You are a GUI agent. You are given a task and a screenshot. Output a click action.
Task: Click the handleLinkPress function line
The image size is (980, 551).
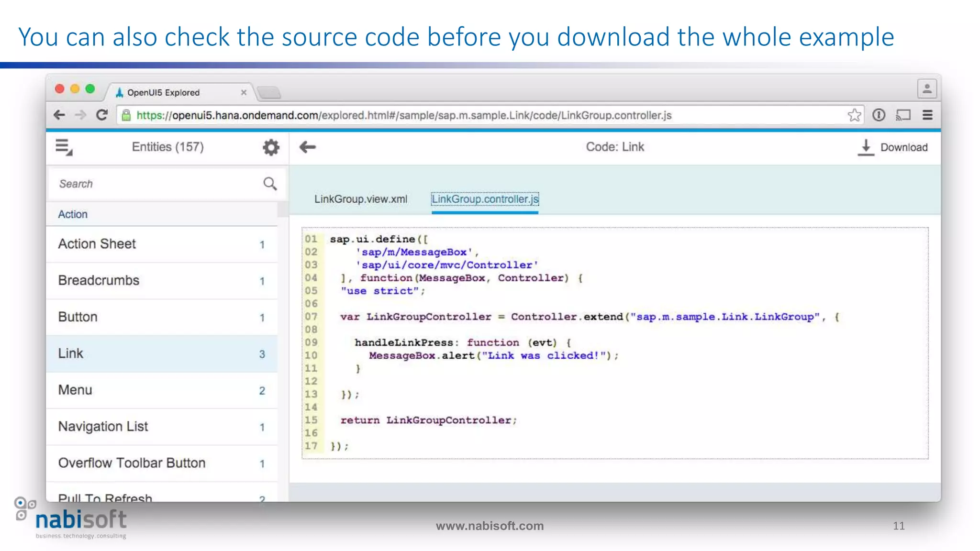coord(463,342)
